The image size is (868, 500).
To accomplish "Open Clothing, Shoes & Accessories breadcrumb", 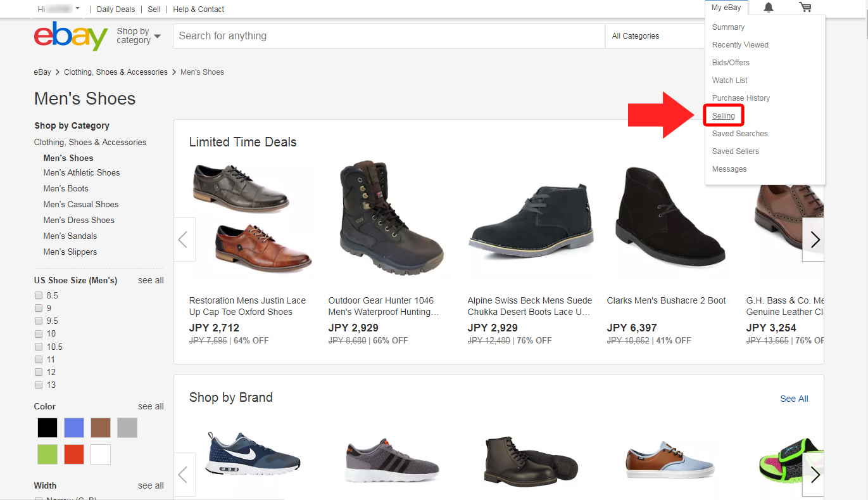I will pyautogui.click(x=116, y=72).
